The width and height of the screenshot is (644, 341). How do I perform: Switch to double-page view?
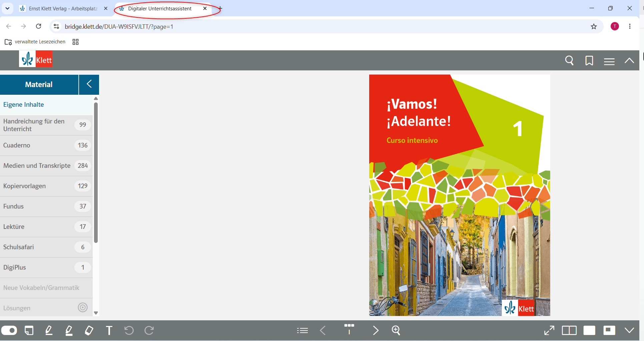(x=569, y=330)
